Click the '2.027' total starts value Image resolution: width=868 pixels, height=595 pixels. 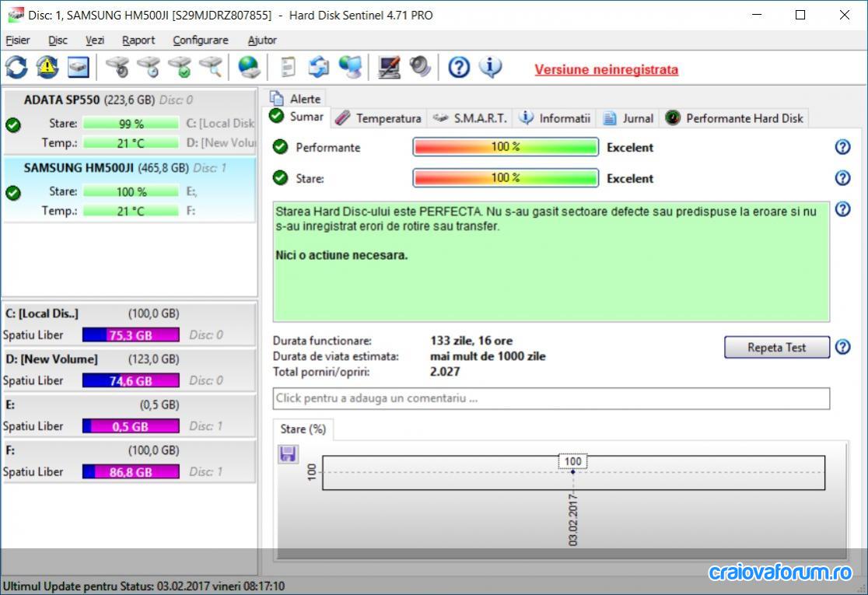(445, 372)
